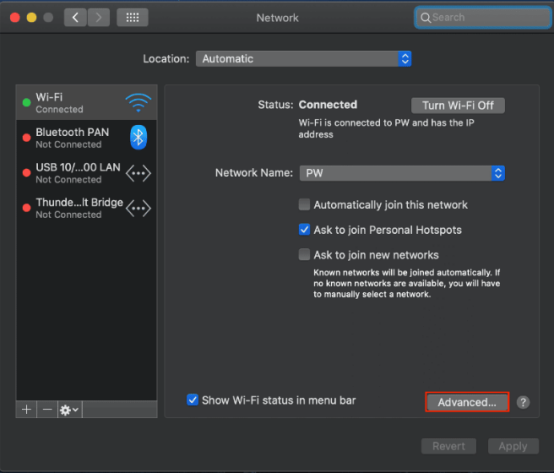Focus the Search field in title bar
The height and width of the screenshot is (473, 554).
point(483,17)
